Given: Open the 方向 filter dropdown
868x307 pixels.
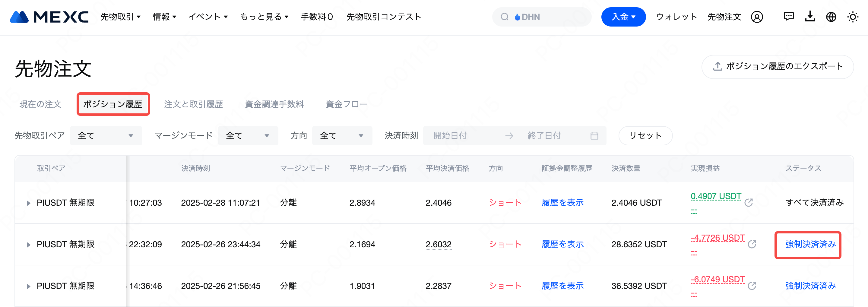Looking at the screenshot, I should point(342,136).
